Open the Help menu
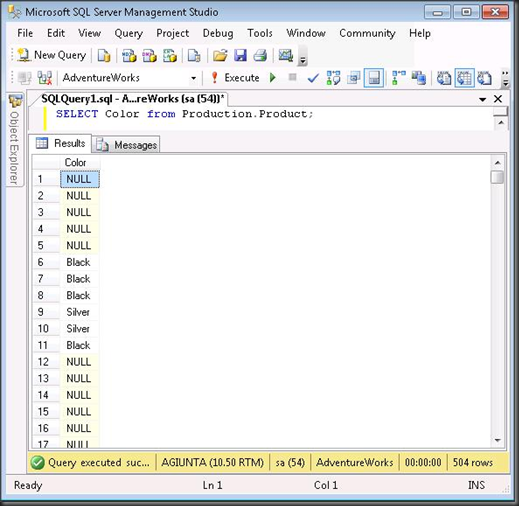The image size is (519, 506). (x=420, y=33)
